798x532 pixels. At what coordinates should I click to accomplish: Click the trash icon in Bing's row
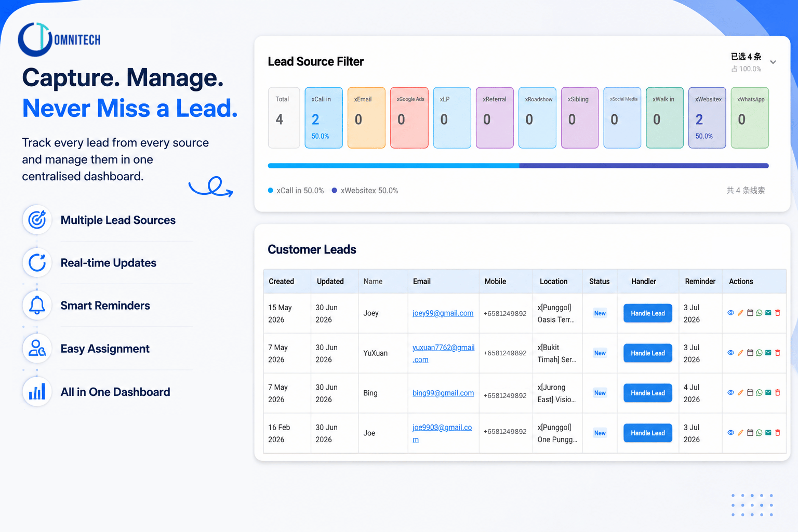[778, 393]
